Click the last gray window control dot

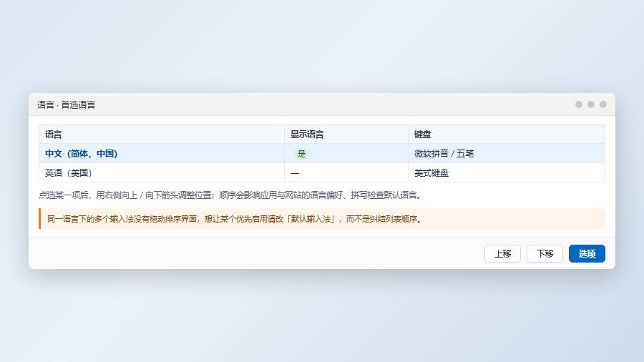coord(603,104)
